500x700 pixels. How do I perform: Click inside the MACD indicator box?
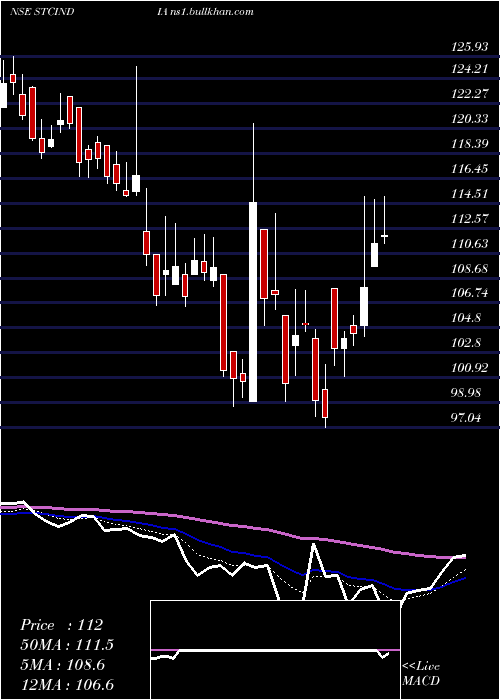point(275,650)
